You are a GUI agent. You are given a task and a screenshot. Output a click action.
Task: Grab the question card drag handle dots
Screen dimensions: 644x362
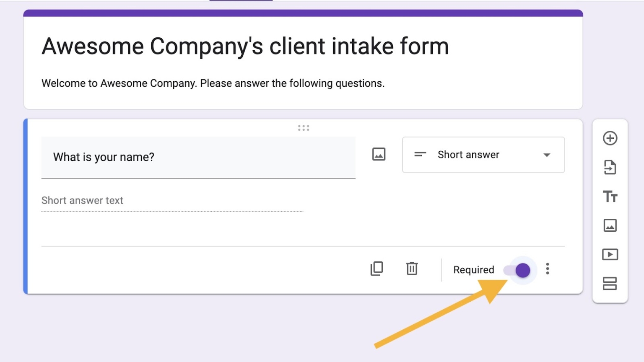(303, 127)
